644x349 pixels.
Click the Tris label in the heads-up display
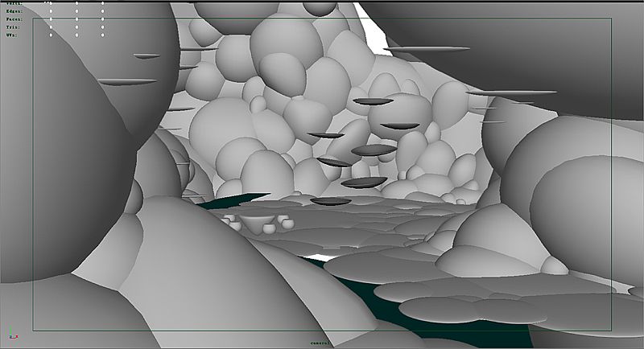pyautogui.click(x=14, y=27)
